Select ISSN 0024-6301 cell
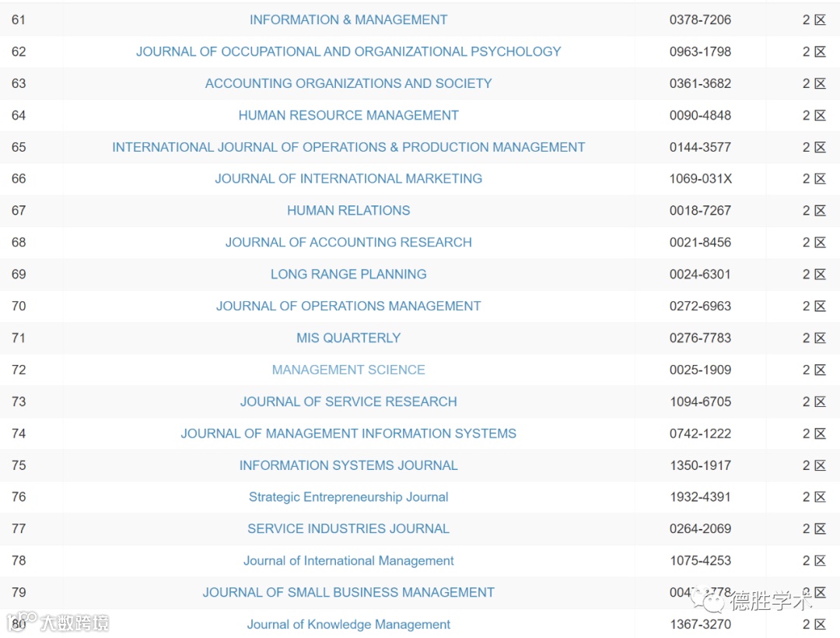This screenshot has width=840, height=638. pos(700,275)
